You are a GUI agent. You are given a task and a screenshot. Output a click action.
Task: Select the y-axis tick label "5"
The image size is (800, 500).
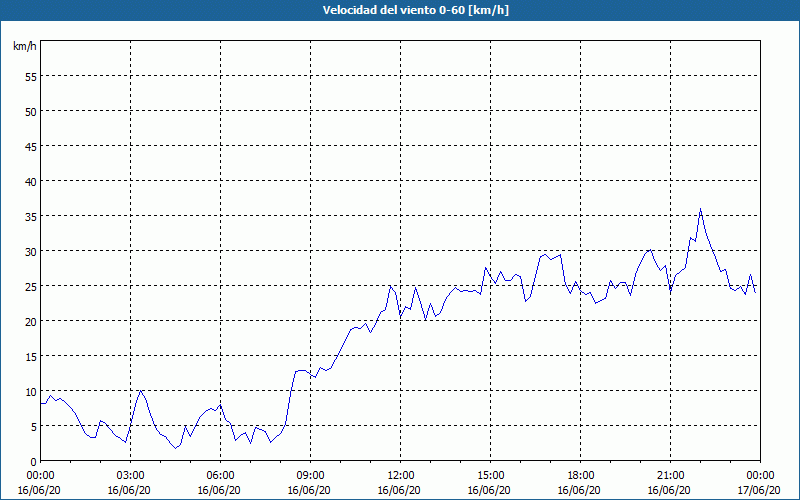[x=34, y=427]
